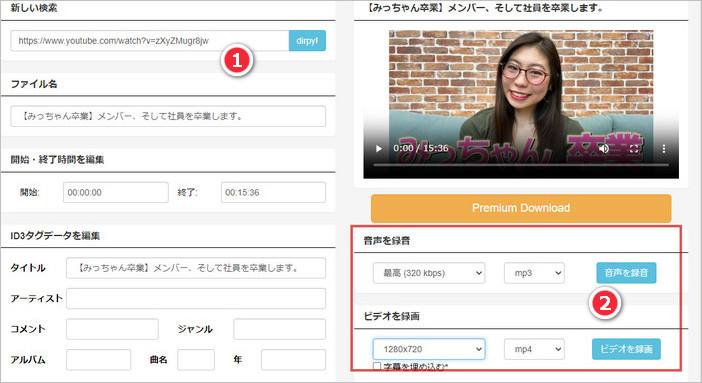The height and width of the screenshot is (383, 702).
Task: Set the 開始 start time field
Action: [116, 193]
